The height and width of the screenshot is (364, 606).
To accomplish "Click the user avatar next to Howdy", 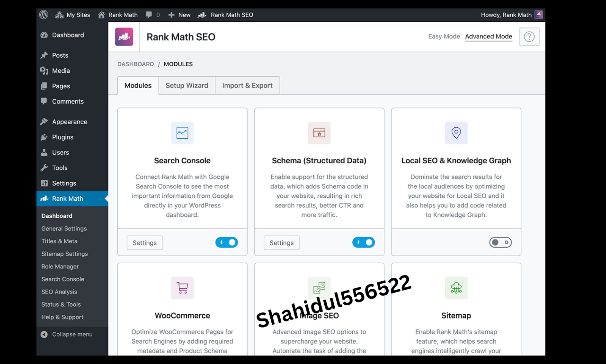I will click(x=539, y=15).
